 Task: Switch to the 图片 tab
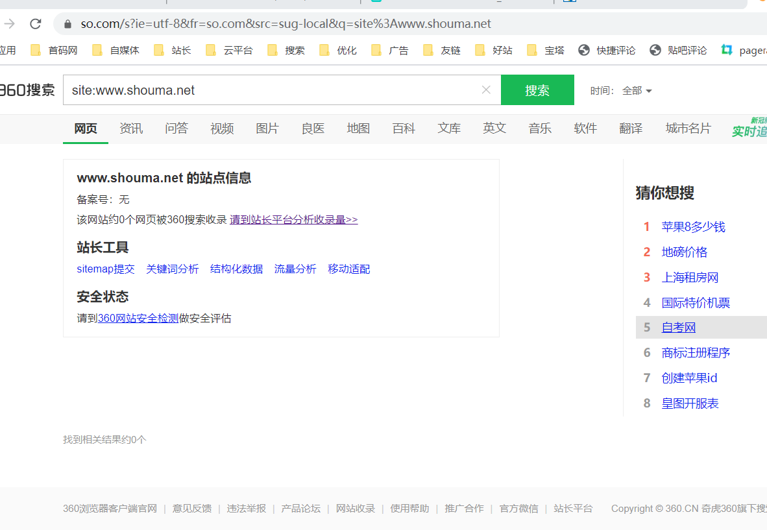point(267,128)
